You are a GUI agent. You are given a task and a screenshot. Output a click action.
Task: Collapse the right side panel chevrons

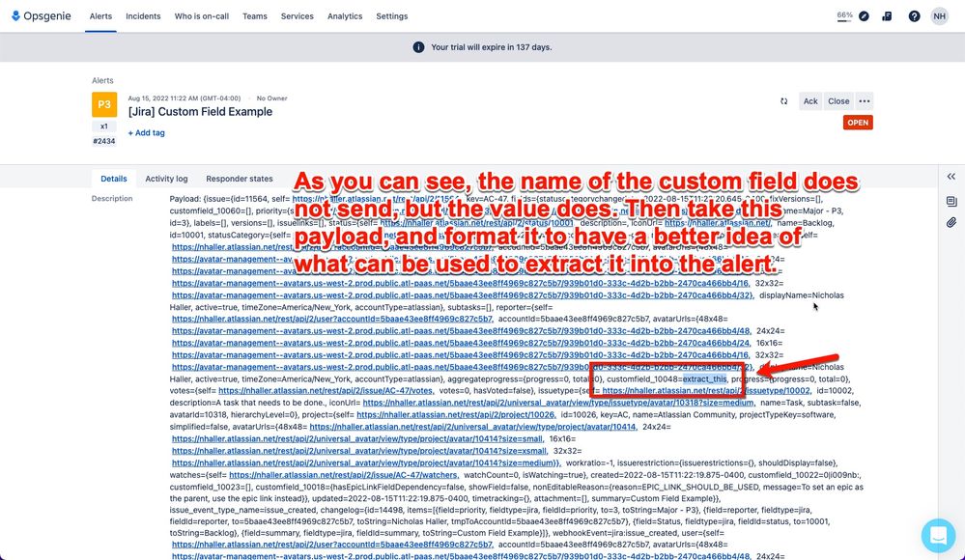click(x=951, y=177)
